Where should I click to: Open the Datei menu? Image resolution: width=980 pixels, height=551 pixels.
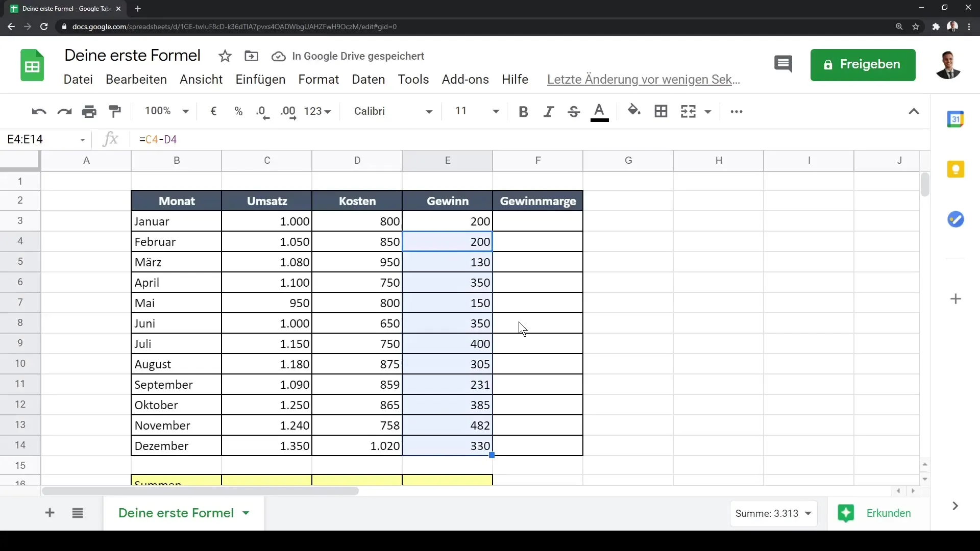tap(79, 80)
